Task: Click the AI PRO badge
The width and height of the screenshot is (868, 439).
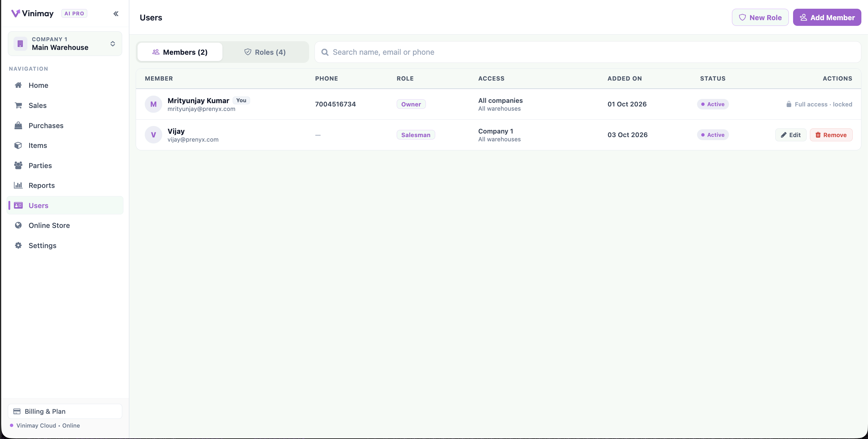Action: (74, 14)
